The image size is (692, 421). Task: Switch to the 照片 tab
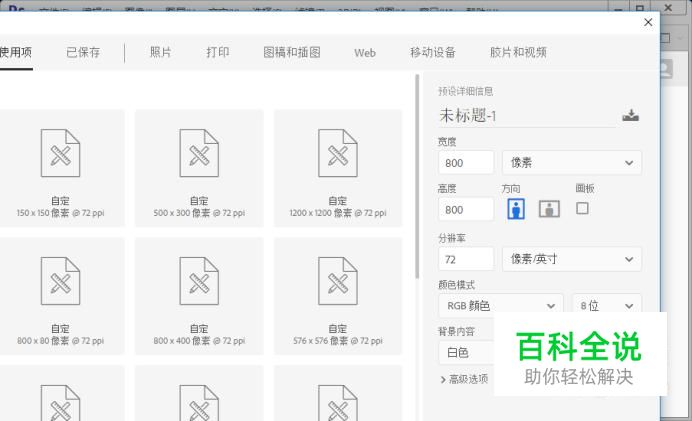160,53
